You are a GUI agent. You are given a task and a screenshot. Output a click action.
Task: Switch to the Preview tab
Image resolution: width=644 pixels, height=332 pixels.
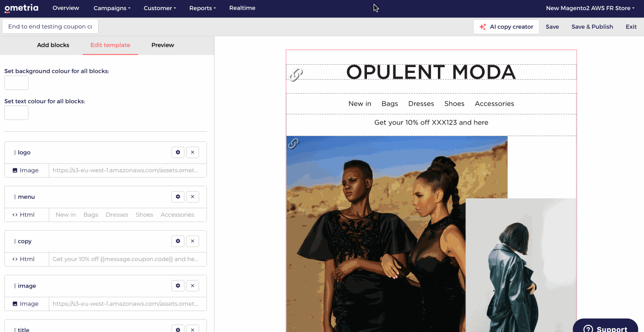(x=163, y=45)
